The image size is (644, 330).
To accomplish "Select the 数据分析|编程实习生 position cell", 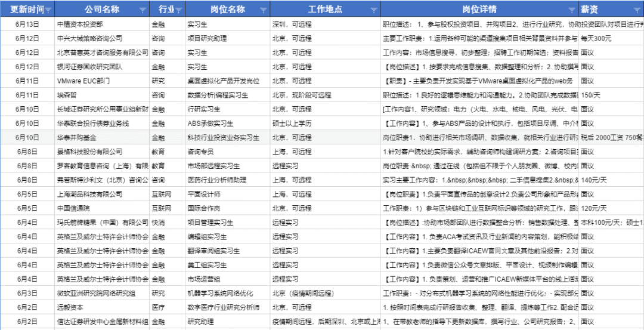I will coord(228,95).
